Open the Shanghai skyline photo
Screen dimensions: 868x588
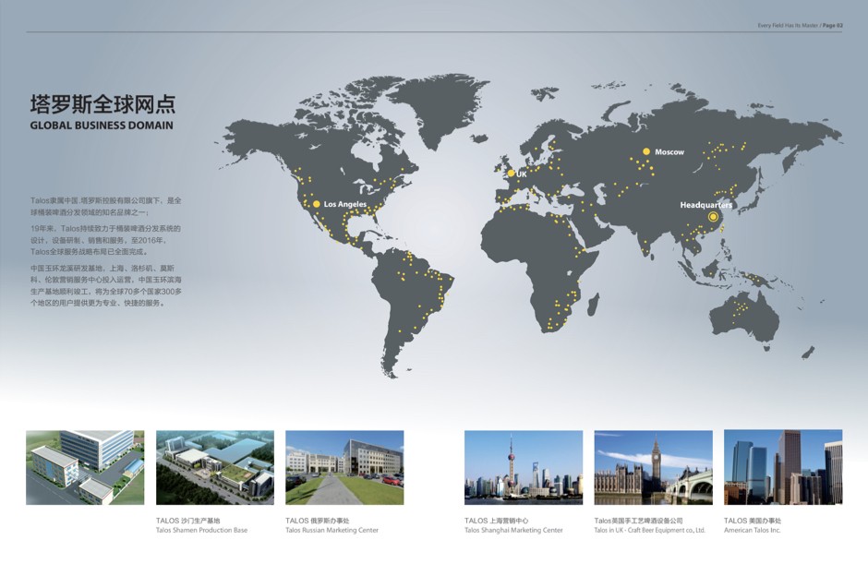[524, 467]
